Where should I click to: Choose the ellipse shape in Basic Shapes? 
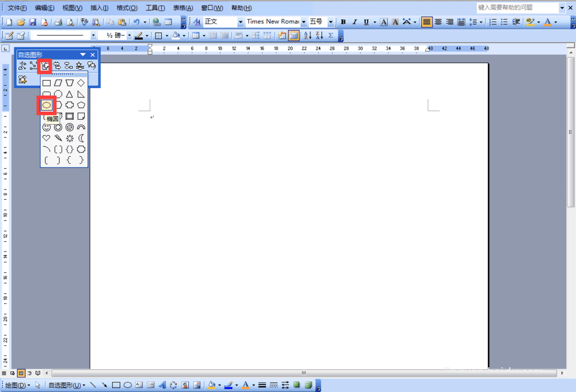46,105
